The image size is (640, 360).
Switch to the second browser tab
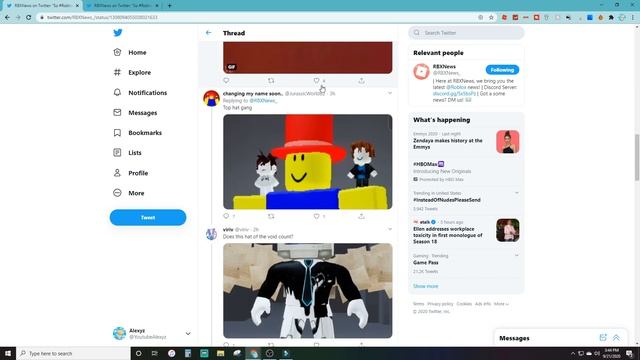tap(122, 6)
